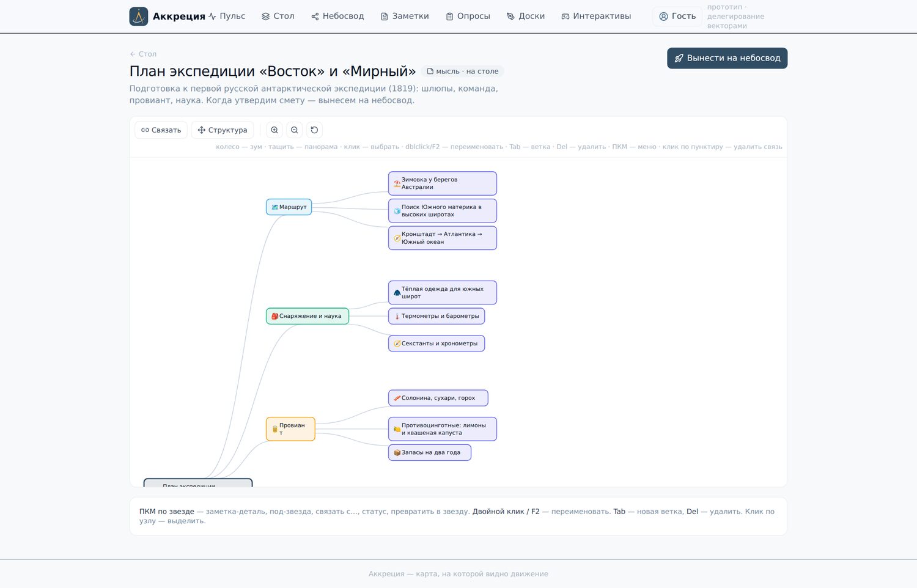This screenshot has width=917, height=588.
Task: Select the Снаряжение и наука node
Action: pos(308,316)
